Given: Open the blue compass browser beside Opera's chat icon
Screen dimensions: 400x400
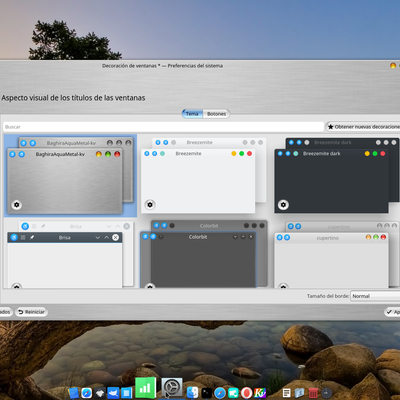Looking at the screenshot, I should pos(220,393).
